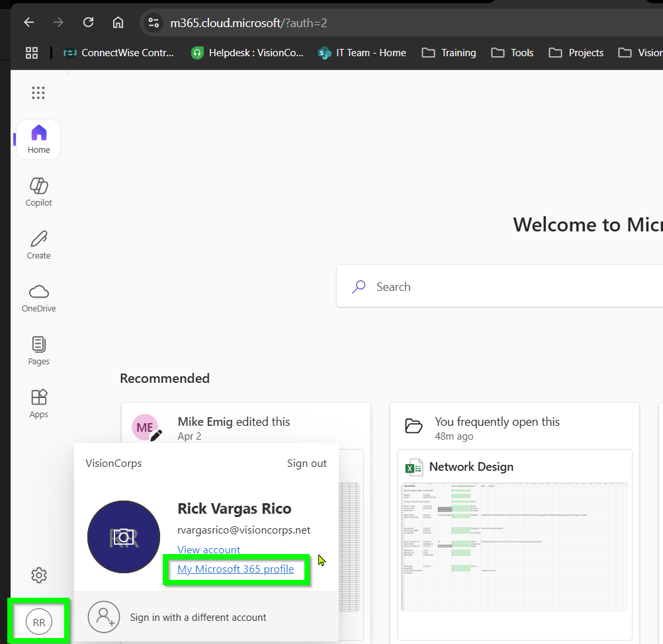This screenshot has height=644, width=663.
Task: Open the Apps sidebar icon
Action: (38, 403)
